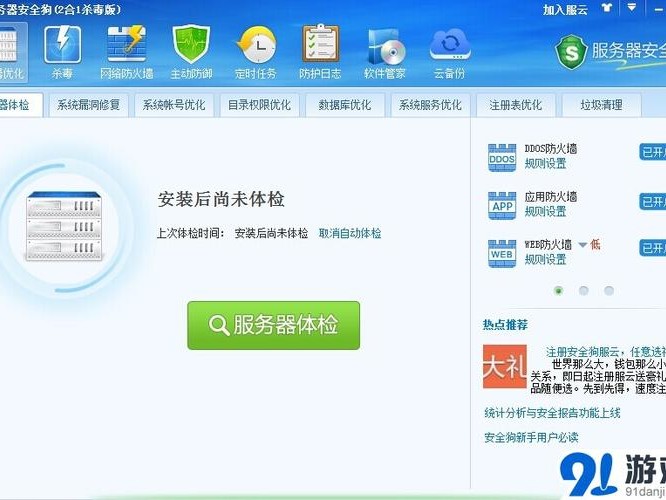Screen dimensions: 666x500
Task: Open 统计分析与安全报告功能上线 link
Action: click(x=552, y=413)
